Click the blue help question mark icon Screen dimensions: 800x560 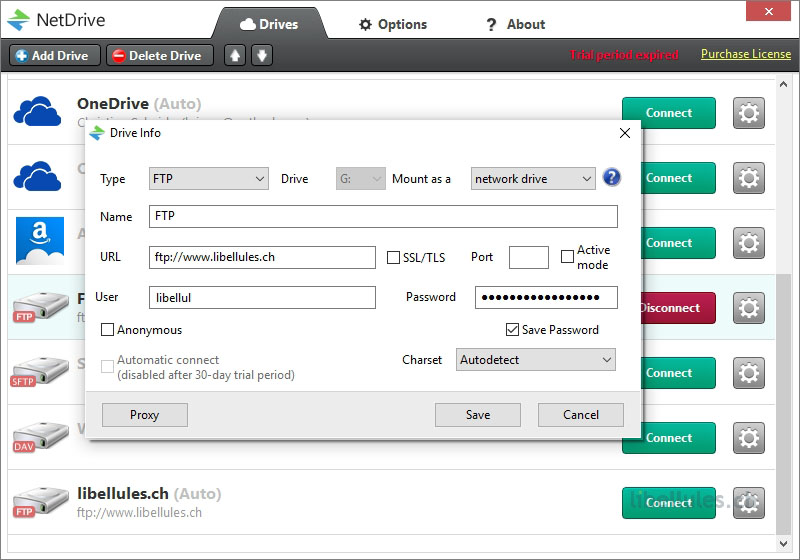612,177
